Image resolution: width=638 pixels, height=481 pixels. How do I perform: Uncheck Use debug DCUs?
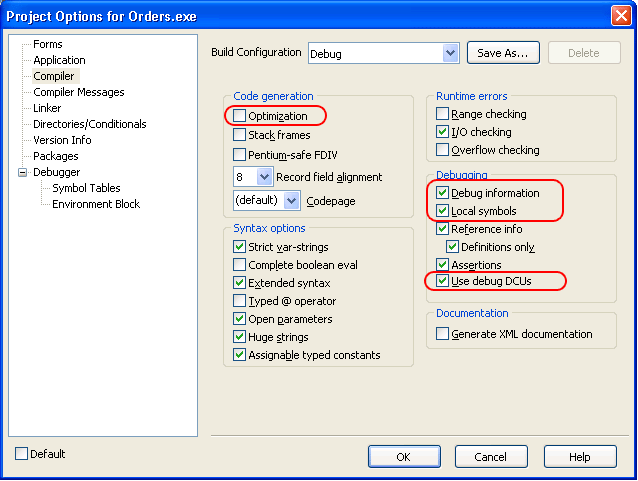(x=443, y=282)
